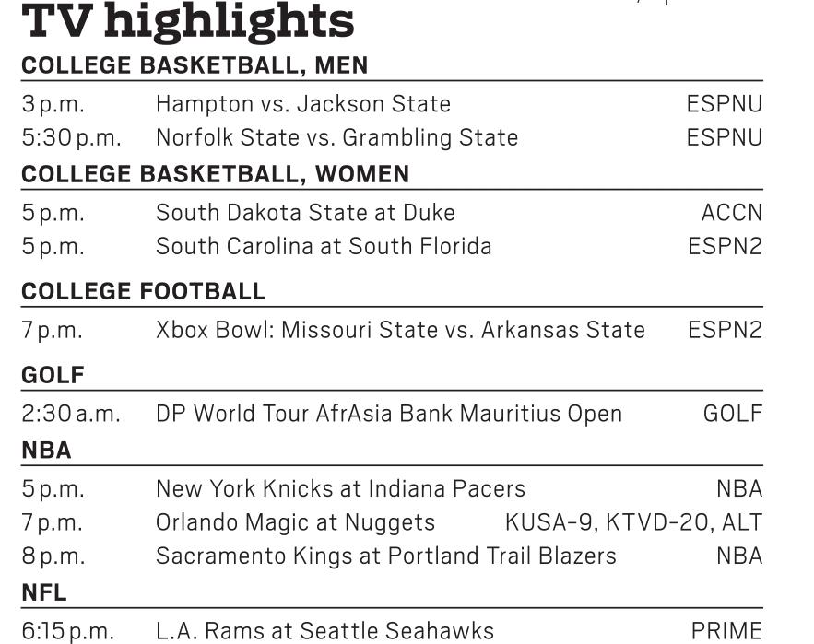Click the Golf section header
Viewport: 814px width, 644px height.
pos(53,375)
